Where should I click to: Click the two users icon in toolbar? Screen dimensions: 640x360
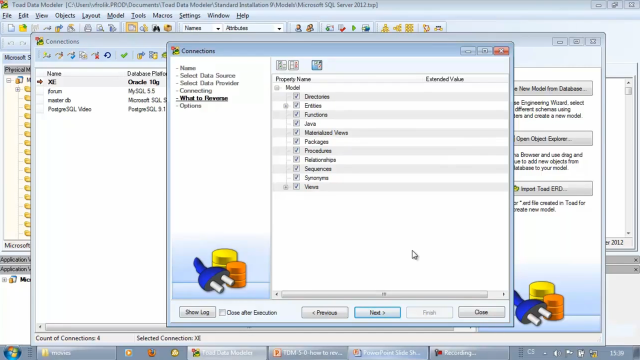coord(310,28)
